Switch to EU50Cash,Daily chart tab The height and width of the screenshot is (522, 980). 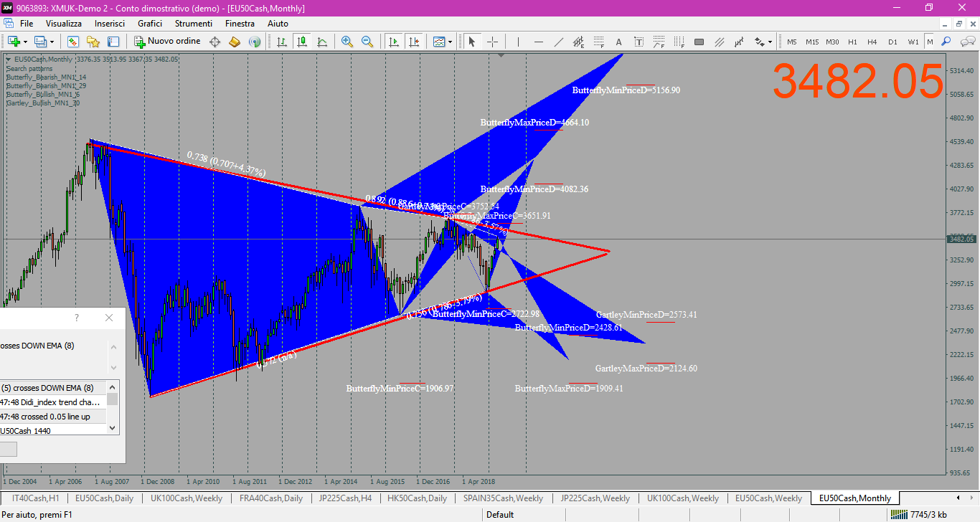point(104,498)
